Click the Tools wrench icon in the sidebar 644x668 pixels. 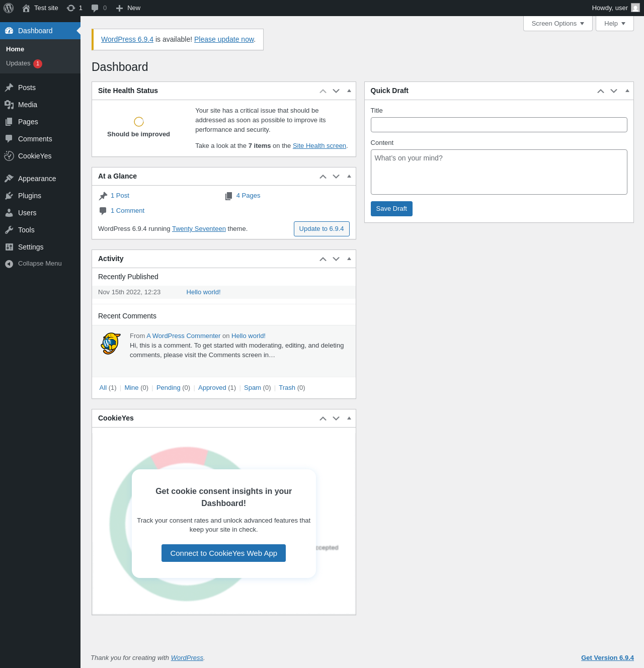9,230
